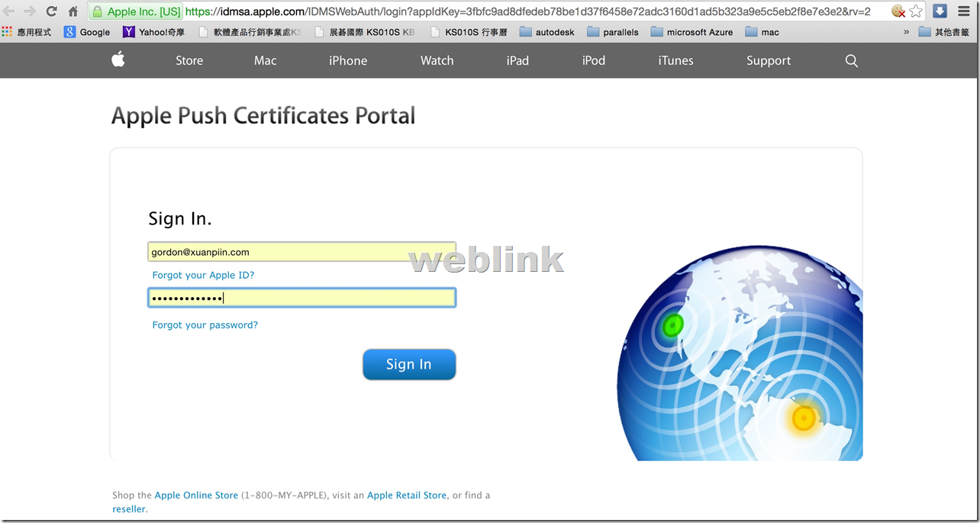Screen dimensions: 980x523
Task: Click the blue Sign In button
Action: tap(409, 364)
